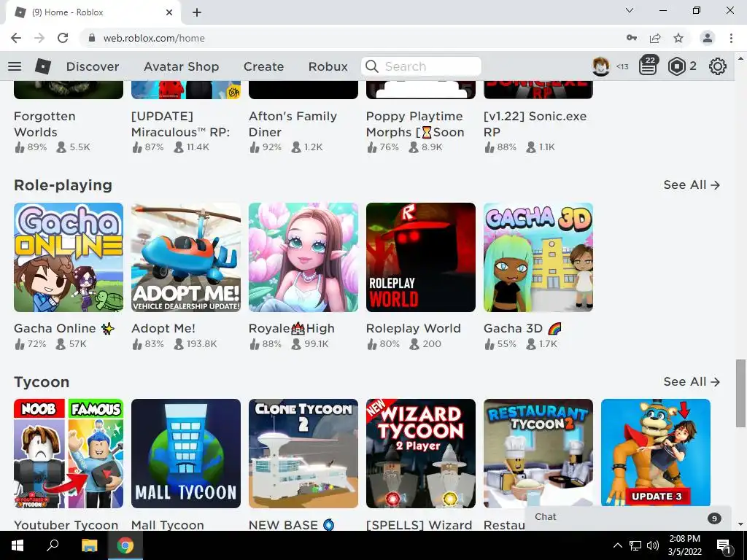Reload the page with refresh icon
Image resolution: width=747 pixels, height=560 pixels.
63,38
